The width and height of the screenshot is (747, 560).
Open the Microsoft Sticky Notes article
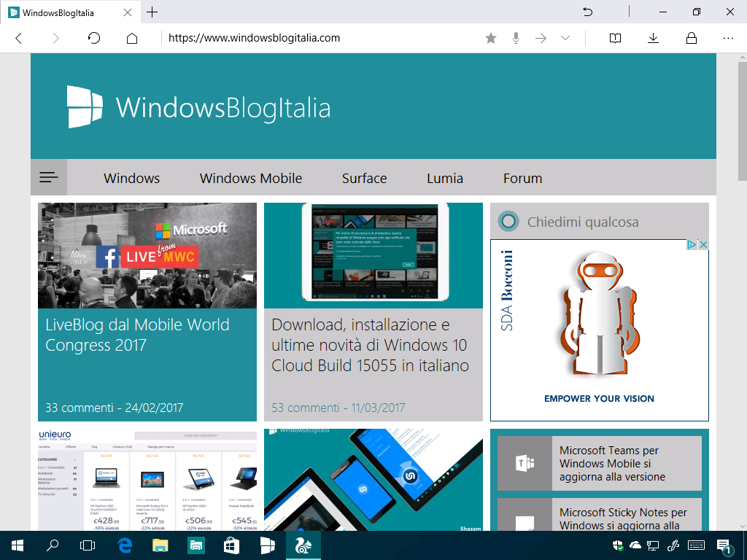point(623,519)
